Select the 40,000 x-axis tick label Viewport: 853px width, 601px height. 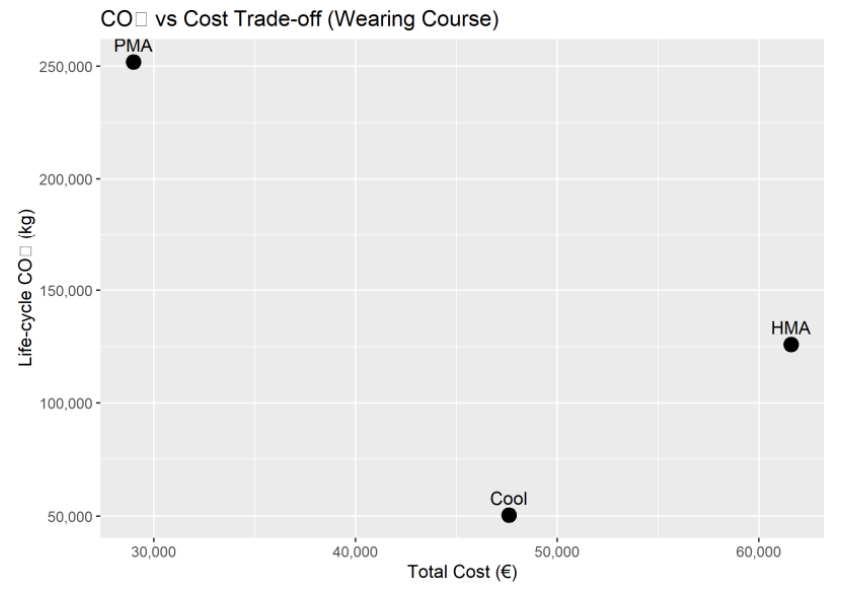click(355, 552)
